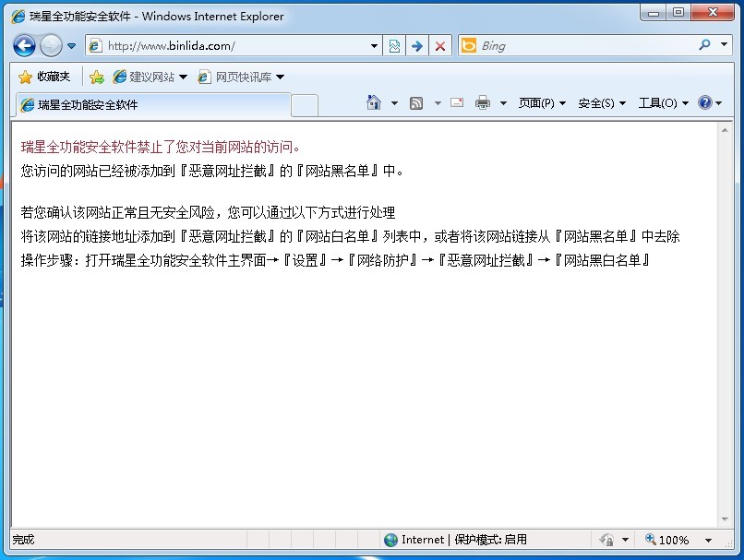Toggle the Compatibility View page icon

[394, 46]
